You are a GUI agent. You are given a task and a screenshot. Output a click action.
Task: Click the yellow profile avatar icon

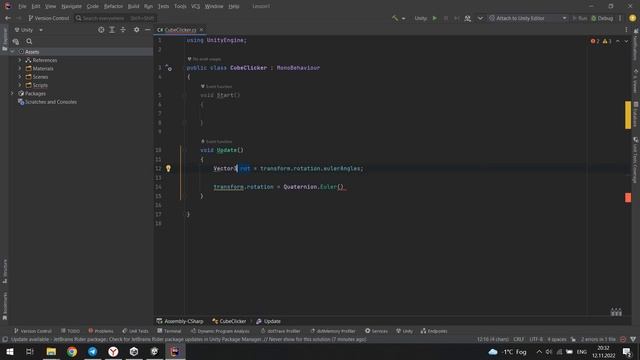[632, 18]
